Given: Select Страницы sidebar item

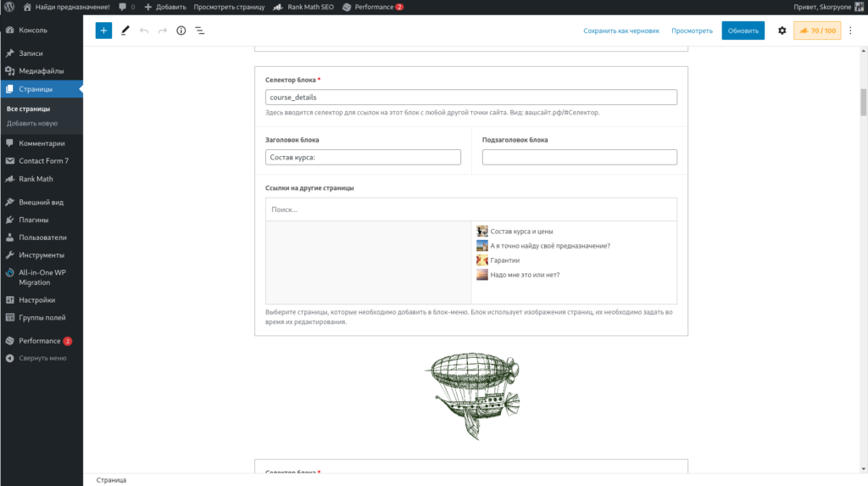Looking at the screenshot, I should pos(42,89).
